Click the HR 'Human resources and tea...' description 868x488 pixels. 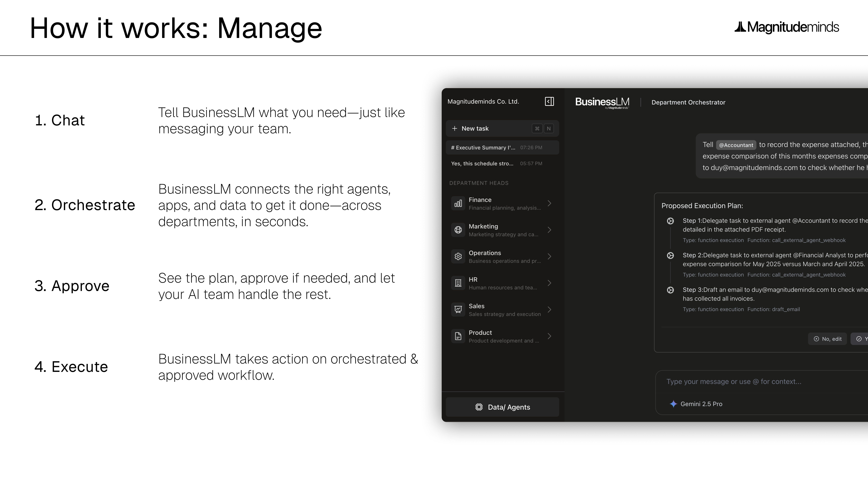(x=503, y=288)
